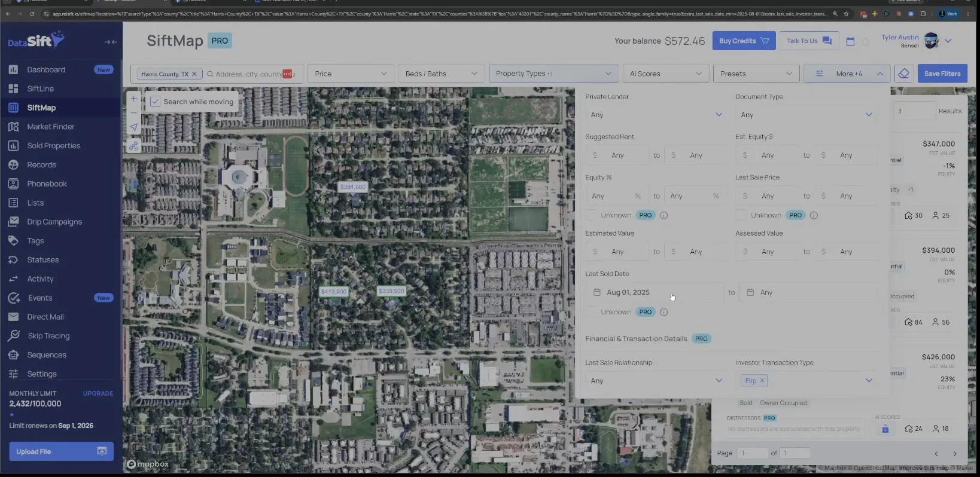Go to Skip Tracing in the sidebar
This screenshot has height=477, width=980.
[x=48, y=336]
